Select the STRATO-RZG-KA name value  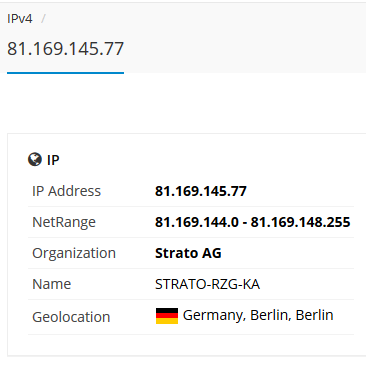click(x=207, y=284)
